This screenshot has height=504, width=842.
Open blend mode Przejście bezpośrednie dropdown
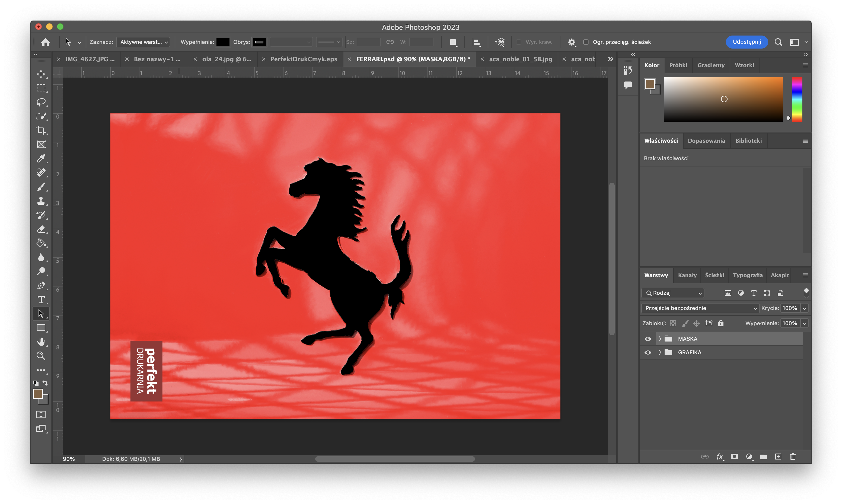tap(700, 308)
